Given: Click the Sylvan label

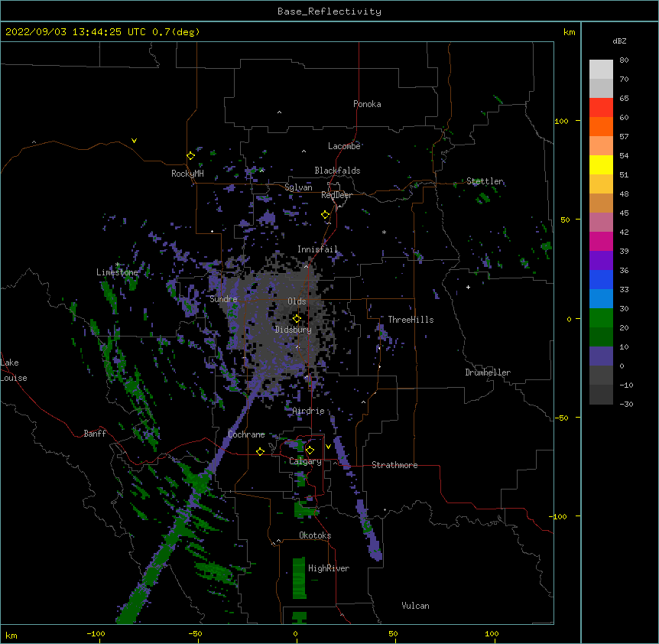Looking at the screenshot, I should (298, 187).
